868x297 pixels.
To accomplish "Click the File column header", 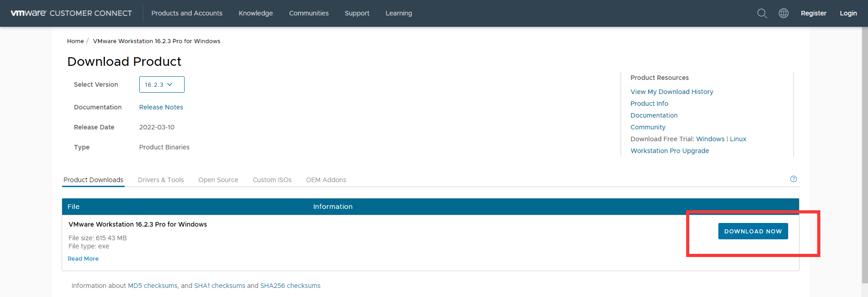I will coord(73,207).
